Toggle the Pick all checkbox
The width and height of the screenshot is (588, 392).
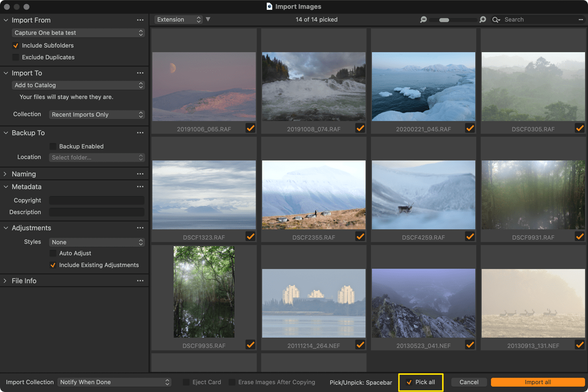point(409,382)
